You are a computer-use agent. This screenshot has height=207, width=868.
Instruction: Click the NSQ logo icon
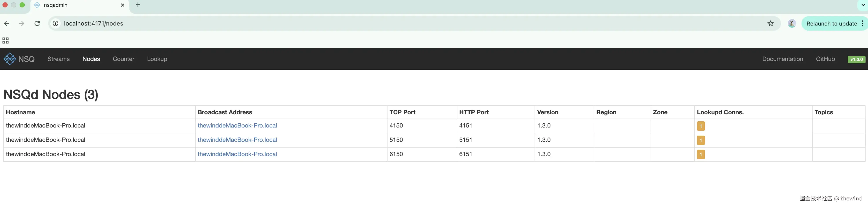click(9, 59)
